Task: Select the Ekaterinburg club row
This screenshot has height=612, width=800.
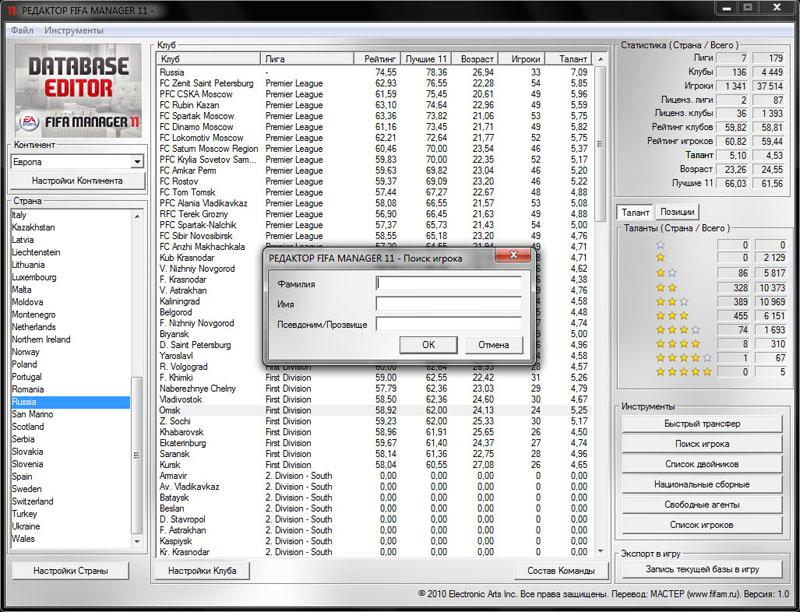Action: pyautogui.click(x=374, y=443)
